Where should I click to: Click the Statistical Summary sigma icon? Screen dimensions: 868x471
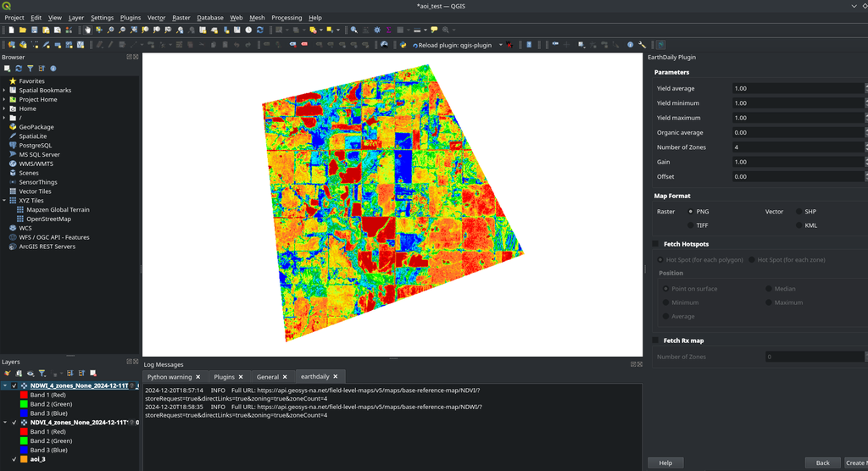pyautogui.click(x=388, y=30)
